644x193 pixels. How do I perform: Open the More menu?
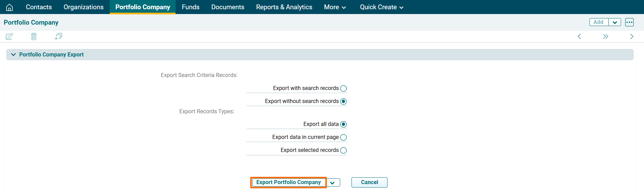click(335, 7)
